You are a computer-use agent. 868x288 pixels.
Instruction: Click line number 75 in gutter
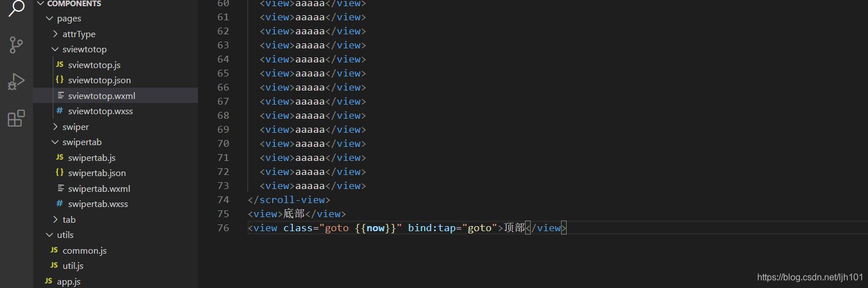point(223,214)
